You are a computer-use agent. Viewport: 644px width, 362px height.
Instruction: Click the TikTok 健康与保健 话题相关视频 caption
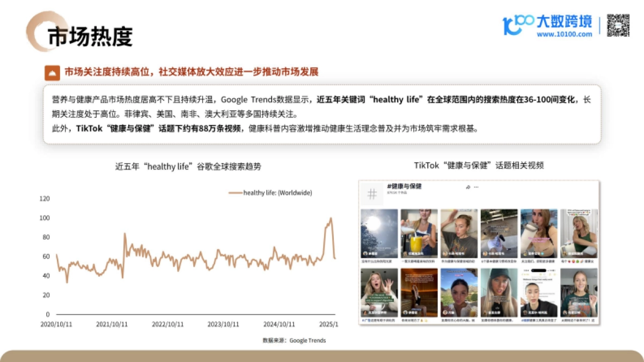pyautogui.click(x=479, y=165)
